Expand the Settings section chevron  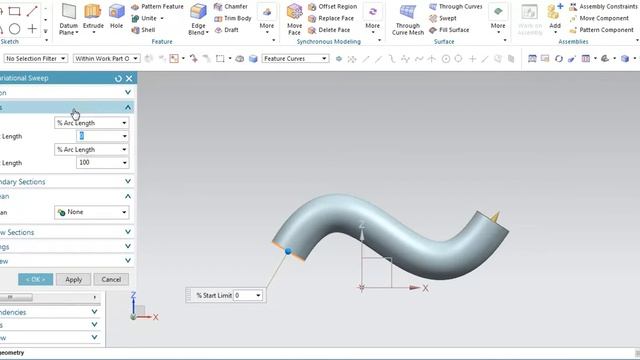click(x=128, y=246)
